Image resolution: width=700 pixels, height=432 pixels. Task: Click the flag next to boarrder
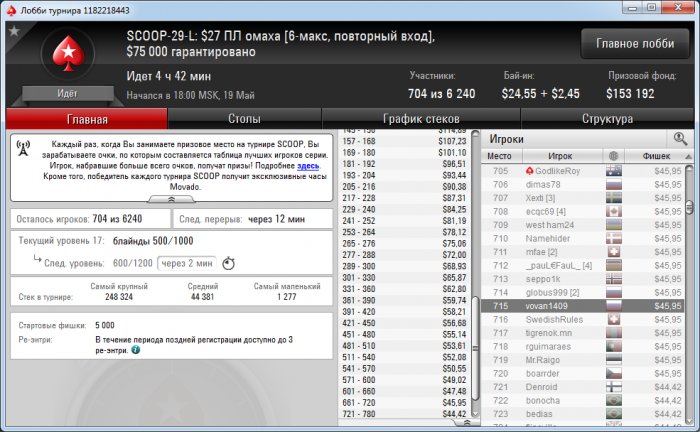click(614, 374)
